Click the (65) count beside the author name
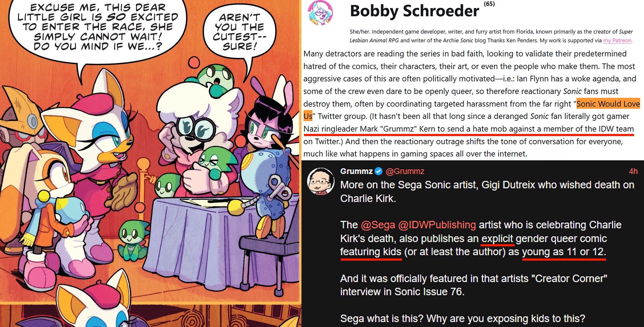Viewport: 644px width, 327px height. 489,4
